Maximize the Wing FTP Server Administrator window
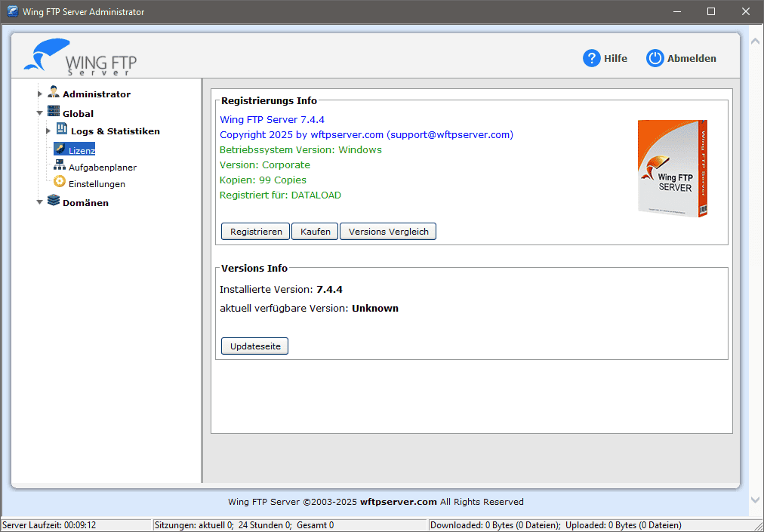The height and width of the screenshot is (532, 764). 711,11
